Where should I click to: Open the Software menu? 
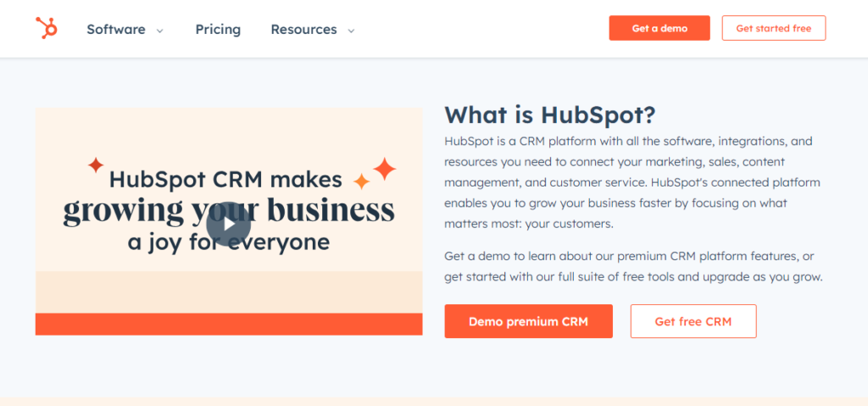pyautogui.click(x=116, y=29)
